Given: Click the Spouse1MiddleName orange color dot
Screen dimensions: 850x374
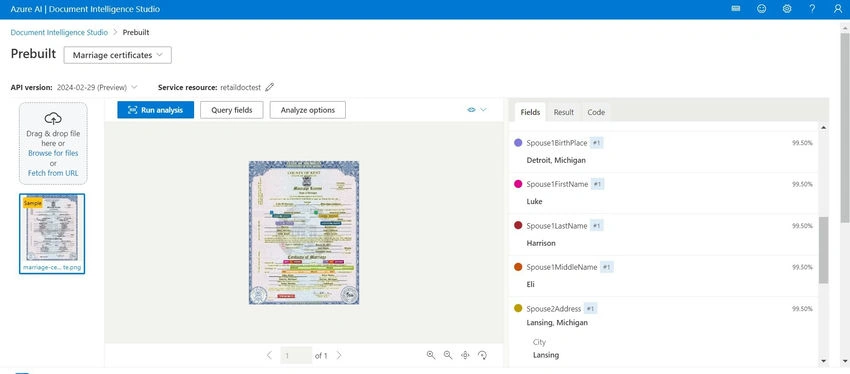Looking at the screenshot, I should tap(518, 267).
